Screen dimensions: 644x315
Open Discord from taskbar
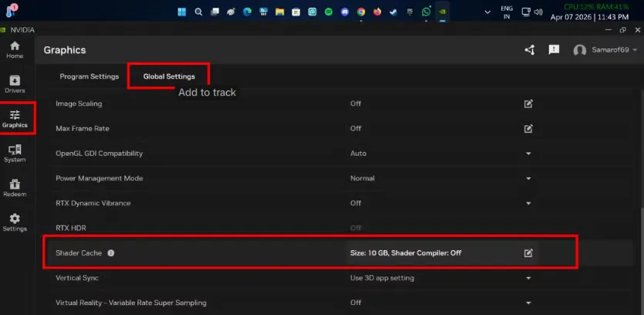point(345,12)
